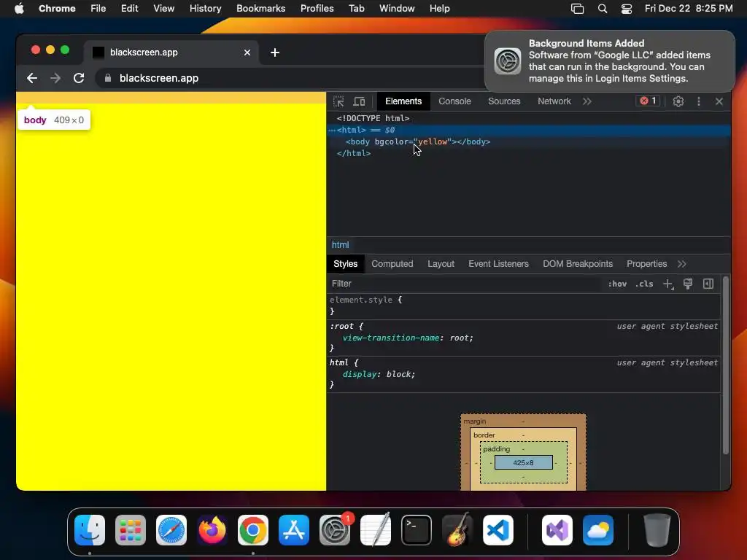The width and height of the screenshot is (747, 560).
Task: Switch to the Elements tab
Action: (403, 101)
